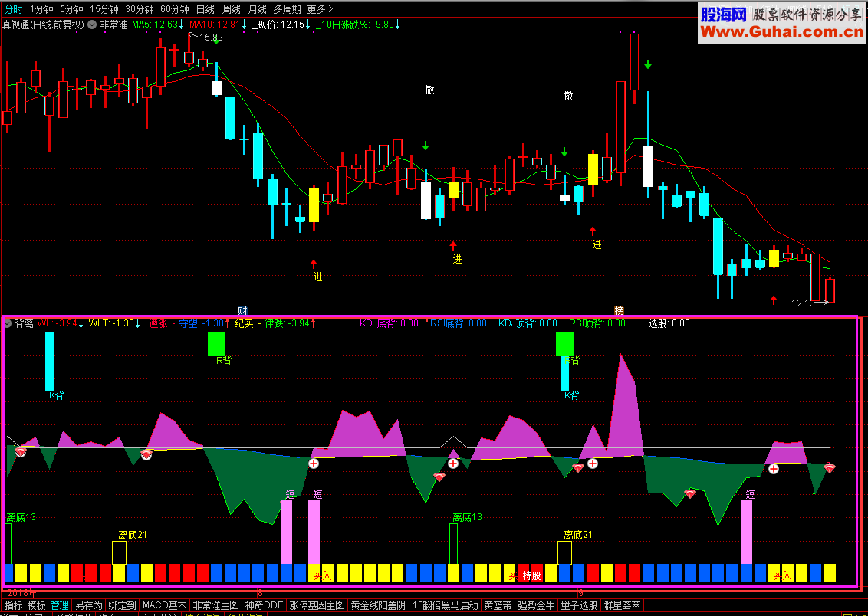Click the MA10: 12.81 value

[x=218, y=25]
